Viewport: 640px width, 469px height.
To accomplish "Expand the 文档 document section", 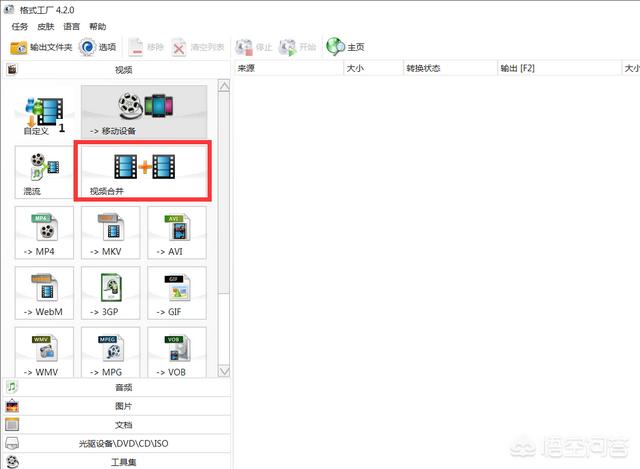I will [x=115, y=424].
